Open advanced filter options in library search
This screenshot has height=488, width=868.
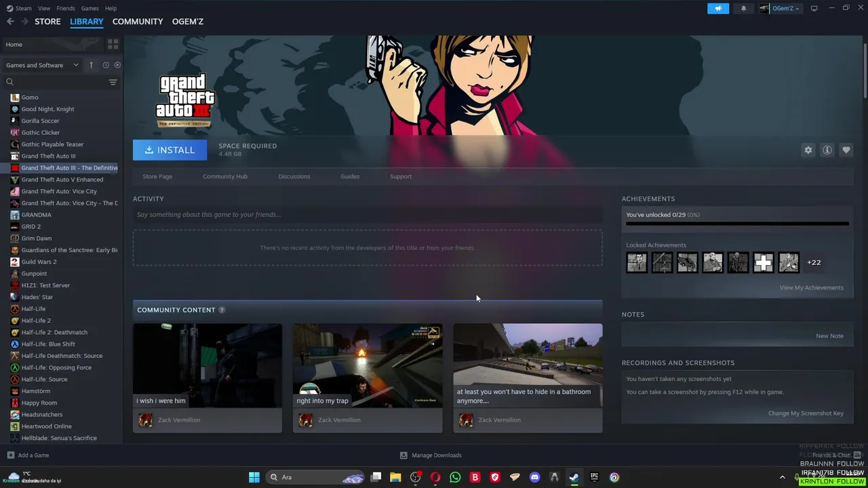click(113, 82)
